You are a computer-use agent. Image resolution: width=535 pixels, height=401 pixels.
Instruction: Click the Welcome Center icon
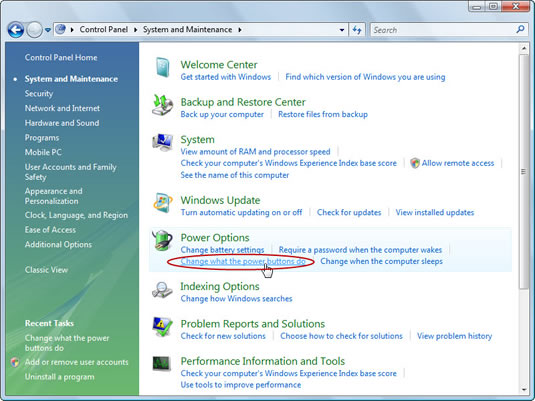point(162,67)
